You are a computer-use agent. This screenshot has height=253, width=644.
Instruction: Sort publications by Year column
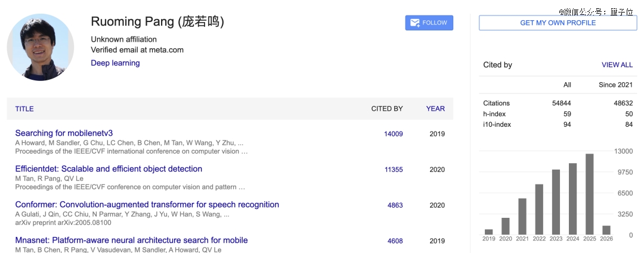click(435, 109)
